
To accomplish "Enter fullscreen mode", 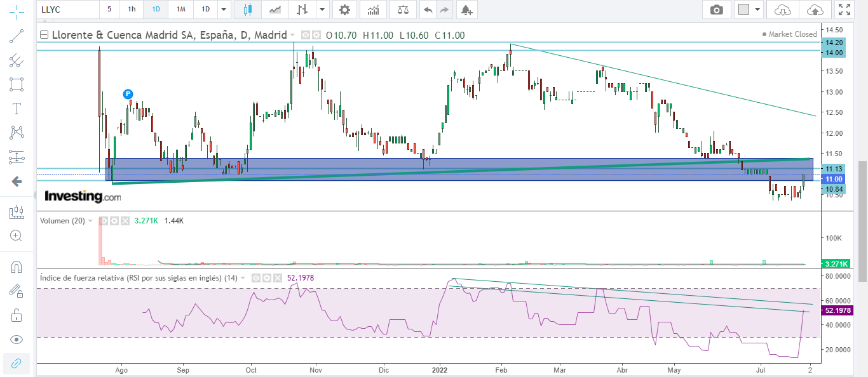I will point(844,10).
